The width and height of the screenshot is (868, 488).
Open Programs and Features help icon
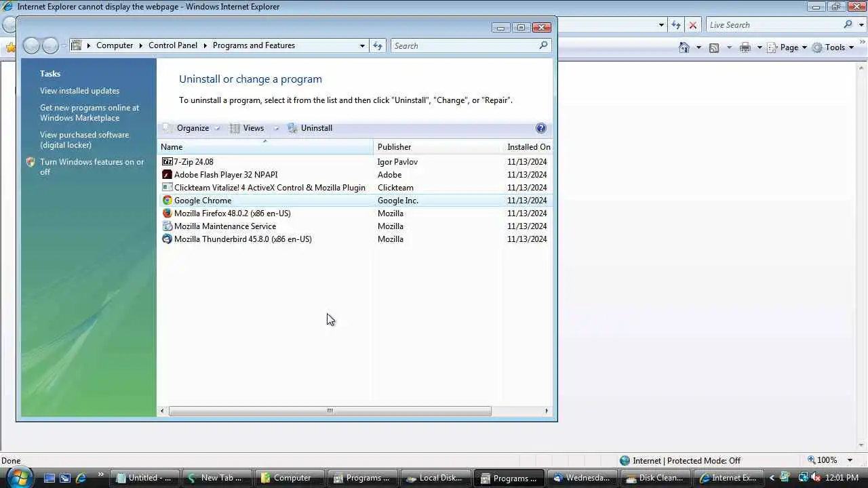click(540, 128)
